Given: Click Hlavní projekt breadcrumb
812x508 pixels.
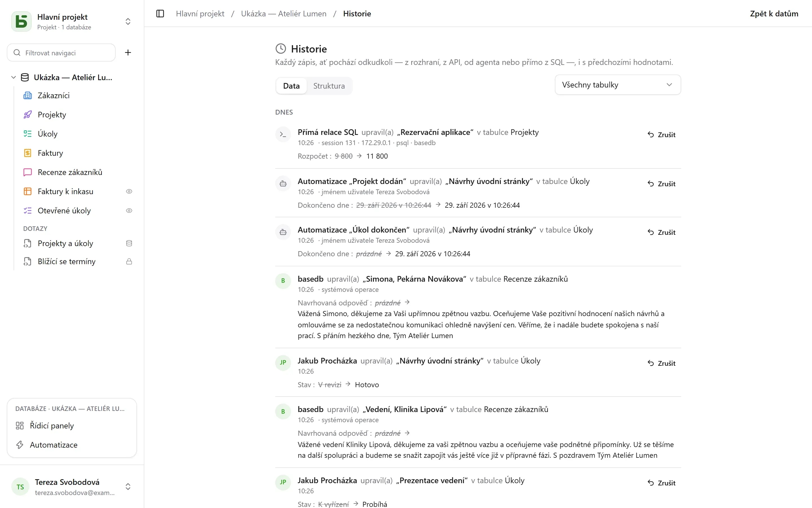Looking at the screenshot, I should point(200,14).
